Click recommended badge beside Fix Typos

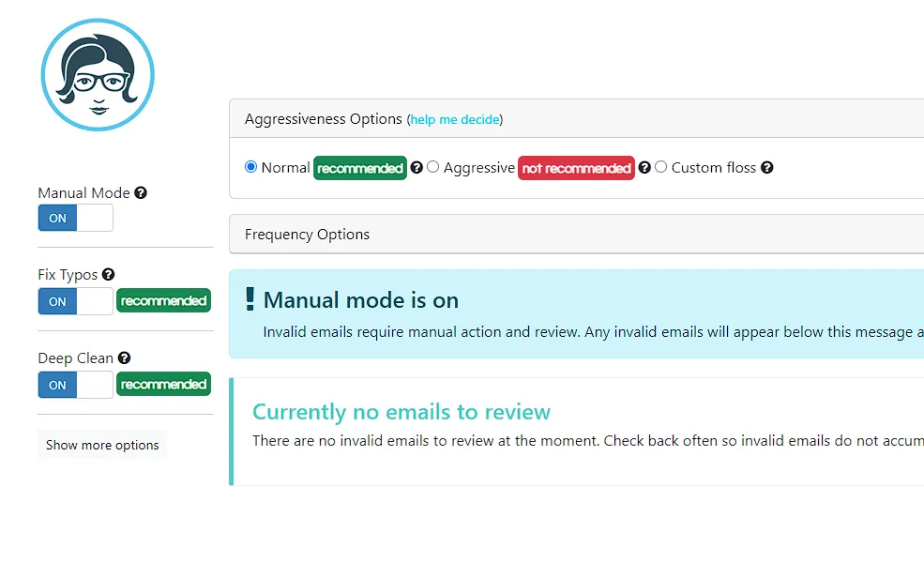click(x=164, y=300)
